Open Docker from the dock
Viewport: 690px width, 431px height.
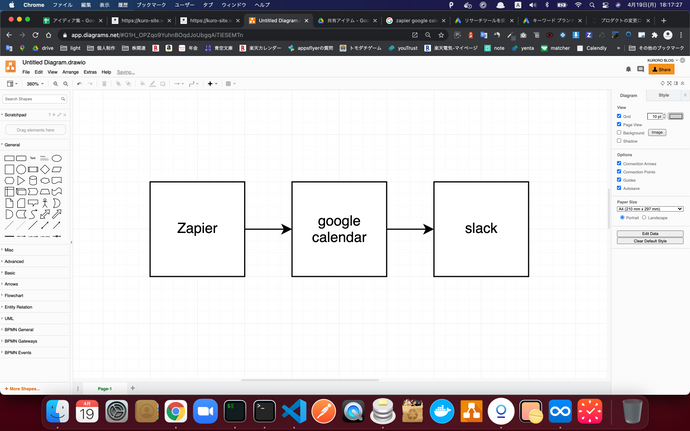pyautogui.click(x=442, y=412)
